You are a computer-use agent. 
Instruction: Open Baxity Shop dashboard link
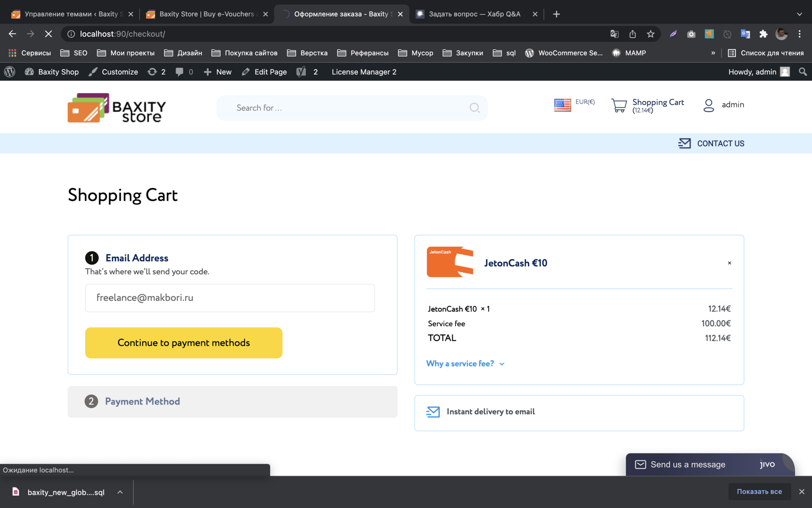click(x=52, y=72)
